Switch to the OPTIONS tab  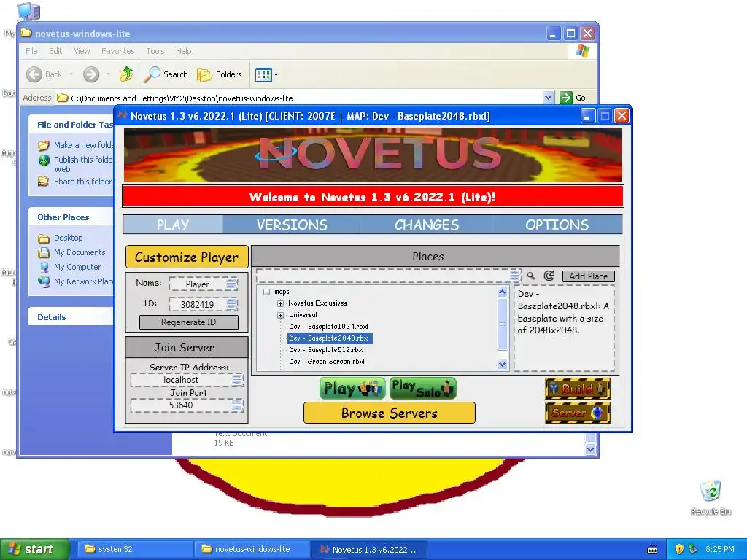point(557,225)
